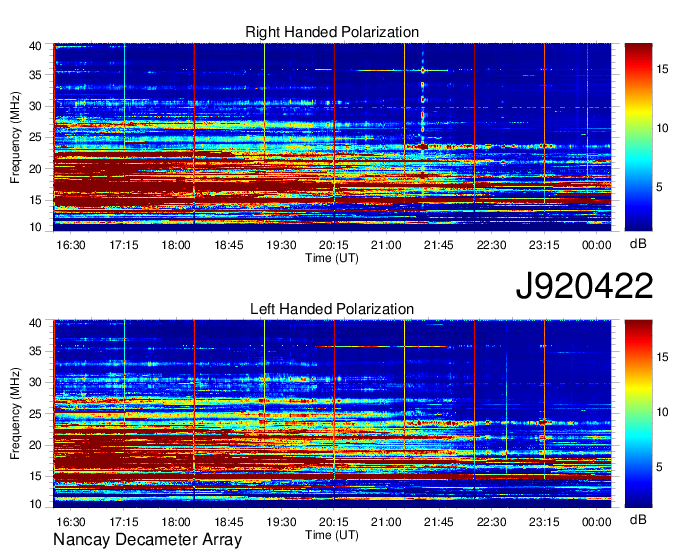The height and width of the screenshot is (552, 680).
Task: Click the 23:15 tick of top plot
Action: tap(544, 245)
